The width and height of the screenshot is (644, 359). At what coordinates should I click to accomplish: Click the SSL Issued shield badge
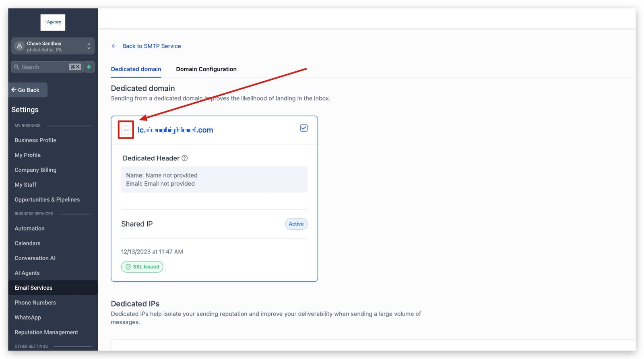(x=142, y=267)
